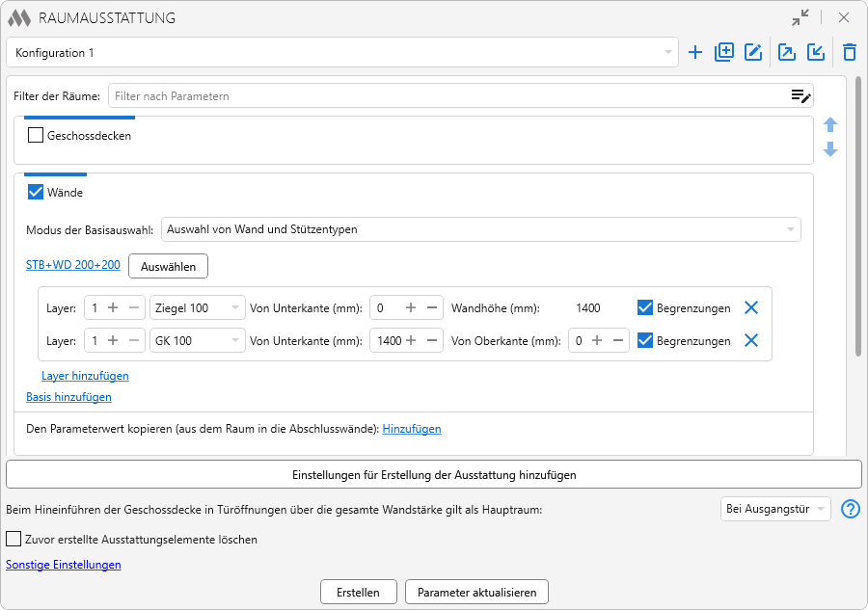Toggle 'Zuvor erstellte Ausstattungselemente löschen' checkbox

pos(14,540)
